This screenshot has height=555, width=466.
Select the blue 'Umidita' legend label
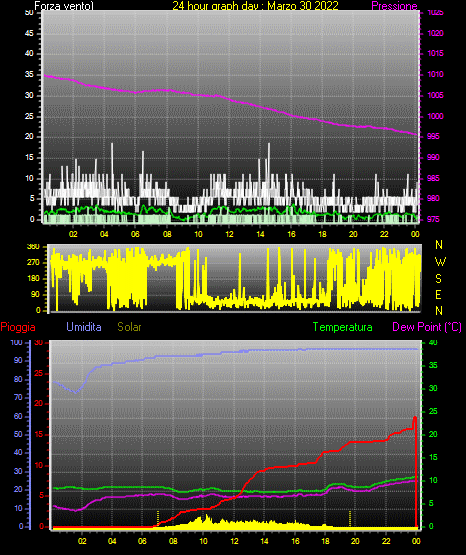[84, 327]
